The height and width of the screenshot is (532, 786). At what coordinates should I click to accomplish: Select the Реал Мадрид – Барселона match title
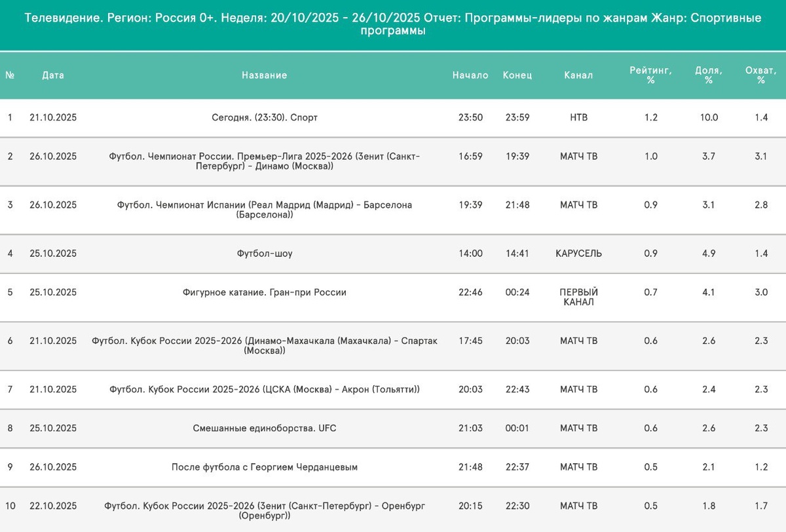(265, 210)
